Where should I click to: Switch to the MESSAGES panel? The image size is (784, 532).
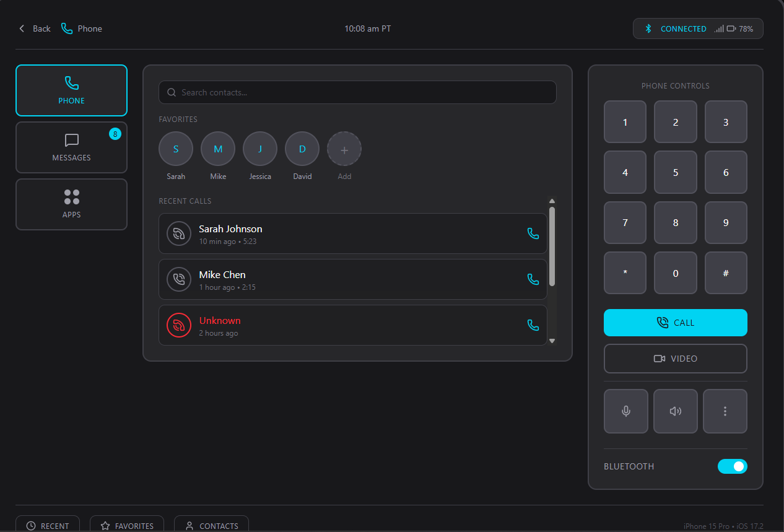click(71, 147)
